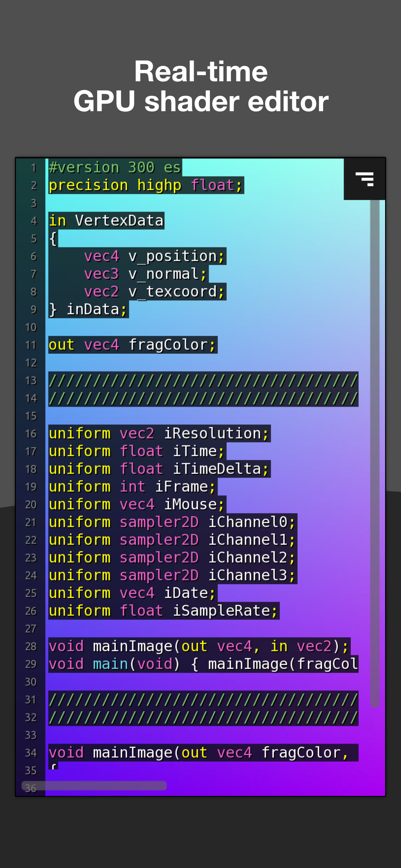Click 'vec3 v_normal;' code line
Screen dimensions: 401x868
(145, 274)
